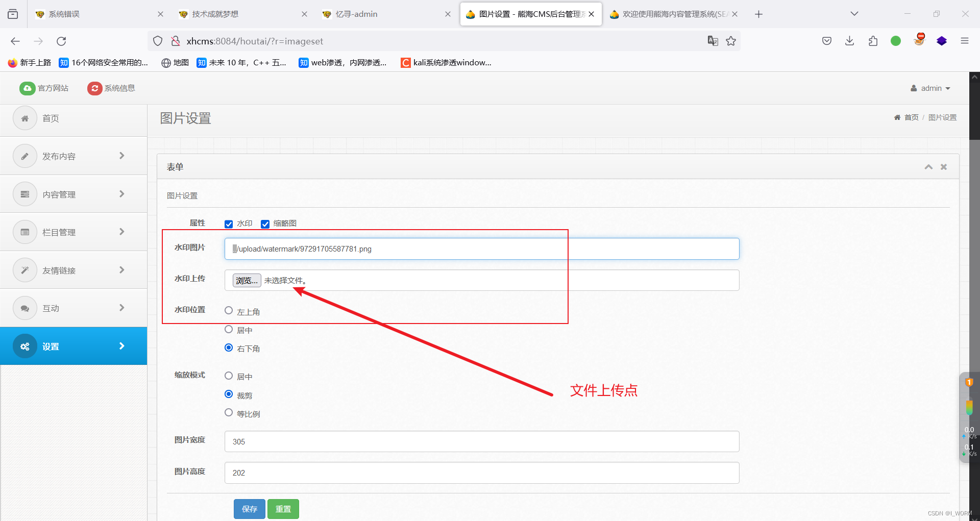Click the 浏览... file browse button

(x=247, y=280)
